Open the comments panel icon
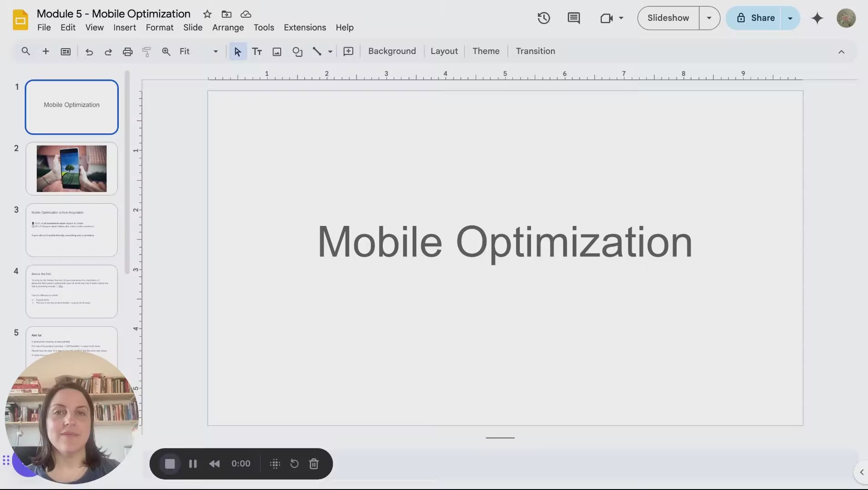The height and width of the screenshot is (490, 868). (x=573, y=18)
